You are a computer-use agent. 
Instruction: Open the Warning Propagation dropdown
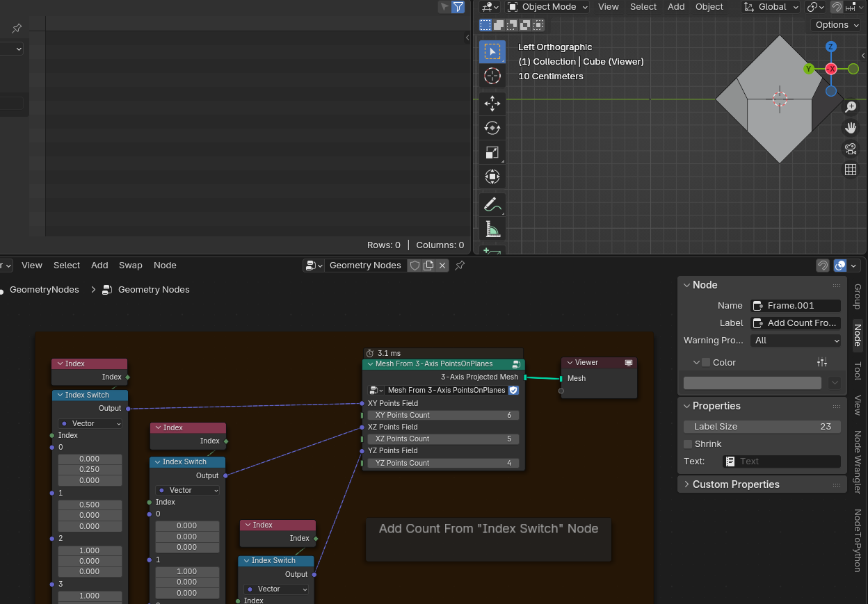click(796, 341)
